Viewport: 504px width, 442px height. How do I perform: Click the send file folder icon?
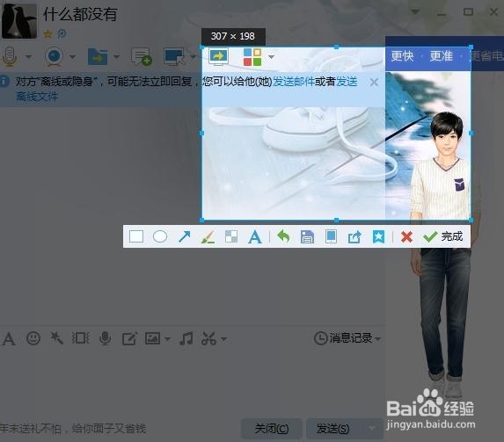click(98, 56)
